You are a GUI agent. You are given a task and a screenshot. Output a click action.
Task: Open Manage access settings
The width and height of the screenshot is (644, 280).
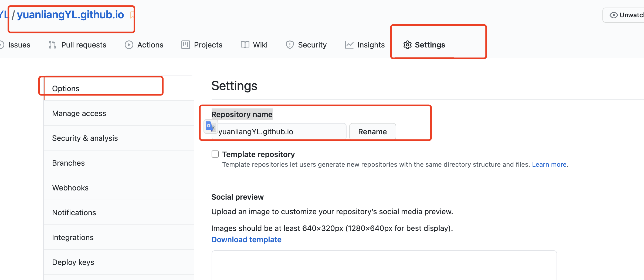(79, 113)
